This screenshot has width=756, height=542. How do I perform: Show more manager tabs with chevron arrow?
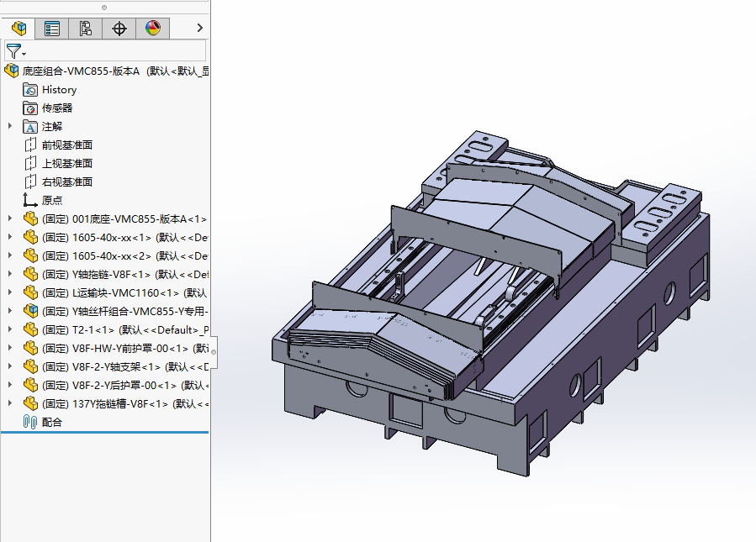point(199,28)
